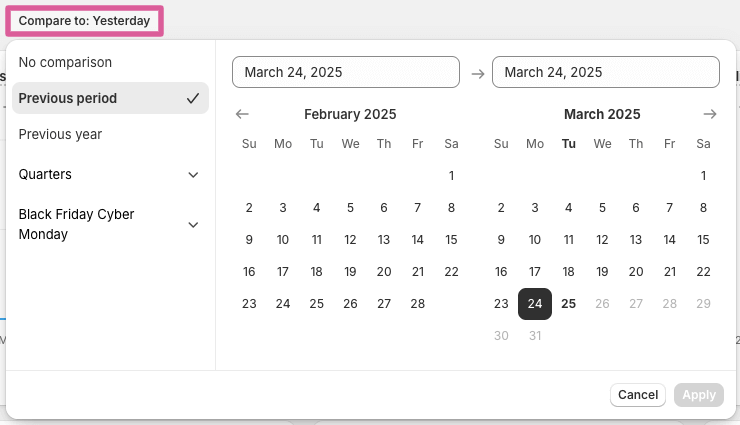Expand Black Friday Cyber Monday options
Screen dimensions: 740x425
click(193, 225)
